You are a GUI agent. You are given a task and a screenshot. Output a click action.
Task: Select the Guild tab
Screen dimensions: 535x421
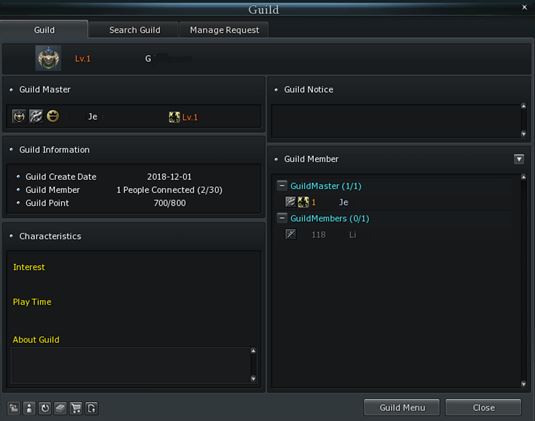[x=44, y=30]
